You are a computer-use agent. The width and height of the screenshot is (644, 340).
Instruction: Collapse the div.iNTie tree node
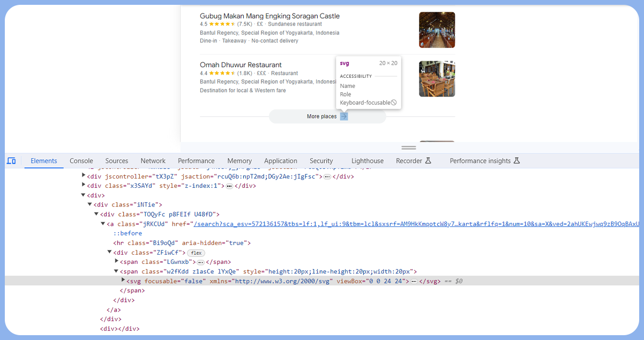tap(89, 204)
